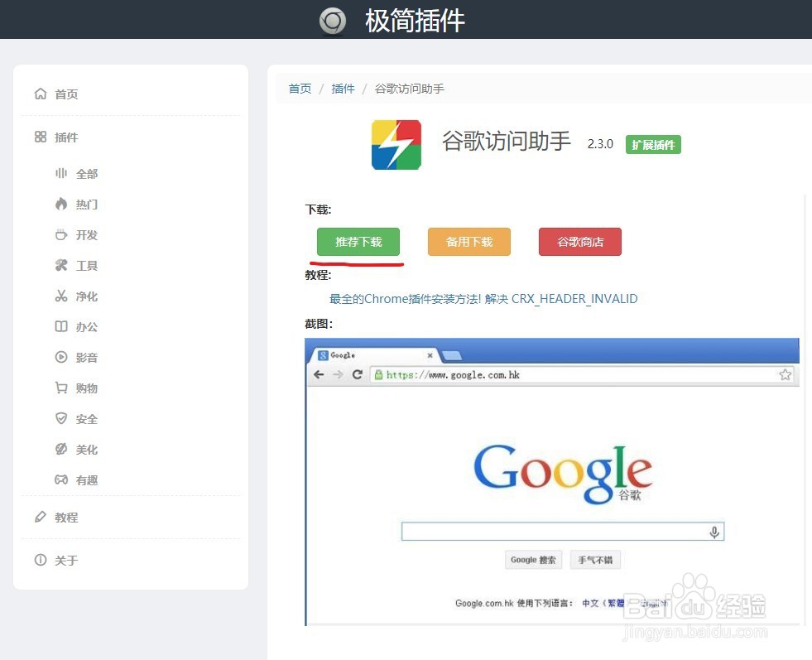Select the 购物 category

[86, 388]
